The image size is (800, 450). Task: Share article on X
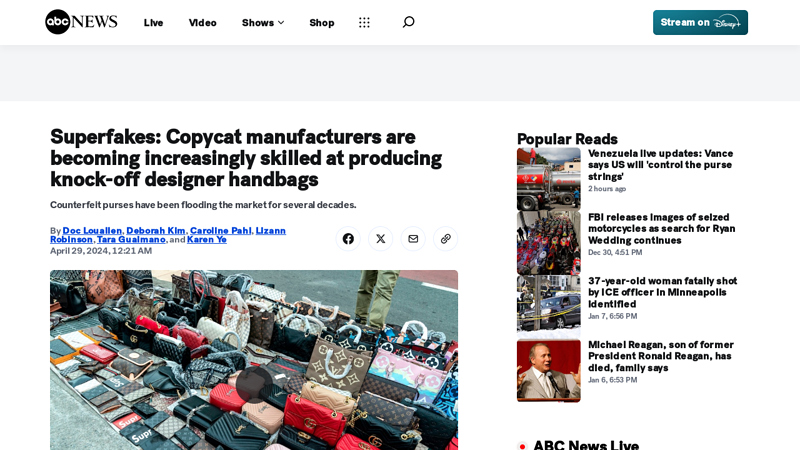[x=381, y=239]
